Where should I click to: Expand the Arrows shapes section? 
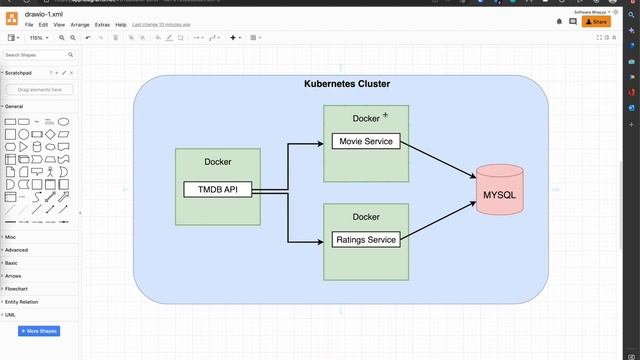click(x=12, y=276)
